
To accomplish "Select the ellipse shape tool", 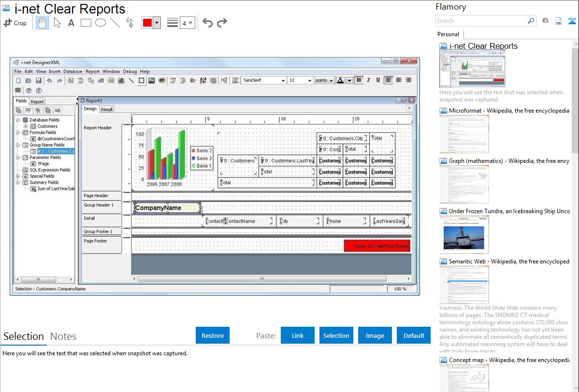I will [100, 23].
